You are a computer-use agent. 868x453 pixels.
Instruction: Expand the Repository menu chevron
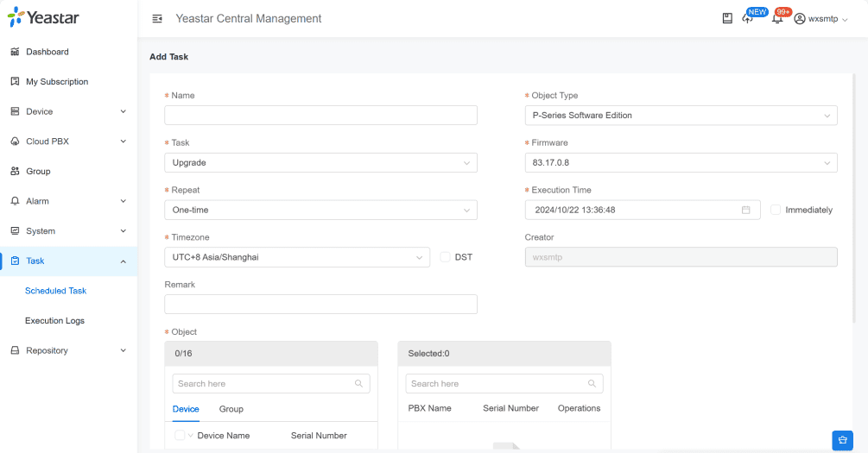[123, 350]
